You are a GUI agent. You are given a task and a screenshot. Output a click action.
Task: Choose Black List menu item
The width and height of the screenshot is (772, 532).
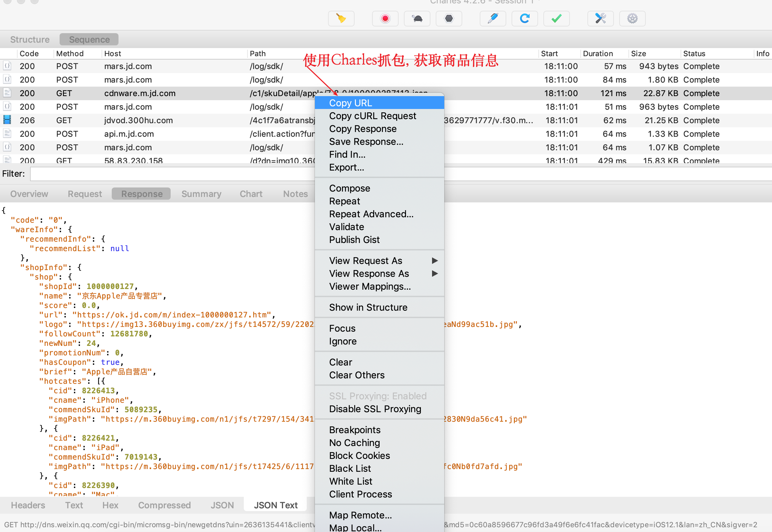click(x=379, y=468)
